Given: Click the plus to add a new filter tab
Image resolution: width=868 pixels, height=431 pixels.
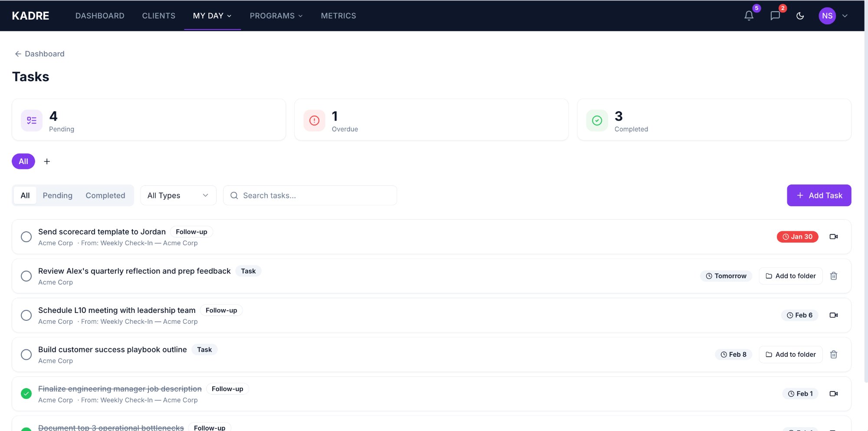Looking at the screenshot, I should [47, 161].
